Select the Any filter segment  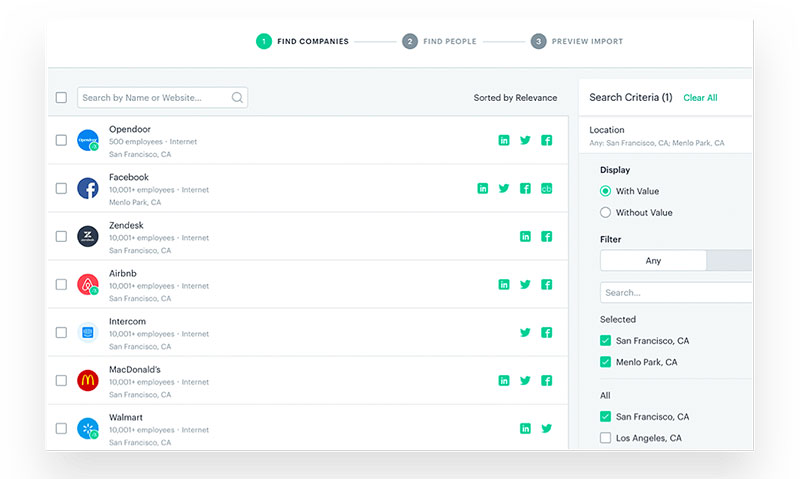[653, 261]
